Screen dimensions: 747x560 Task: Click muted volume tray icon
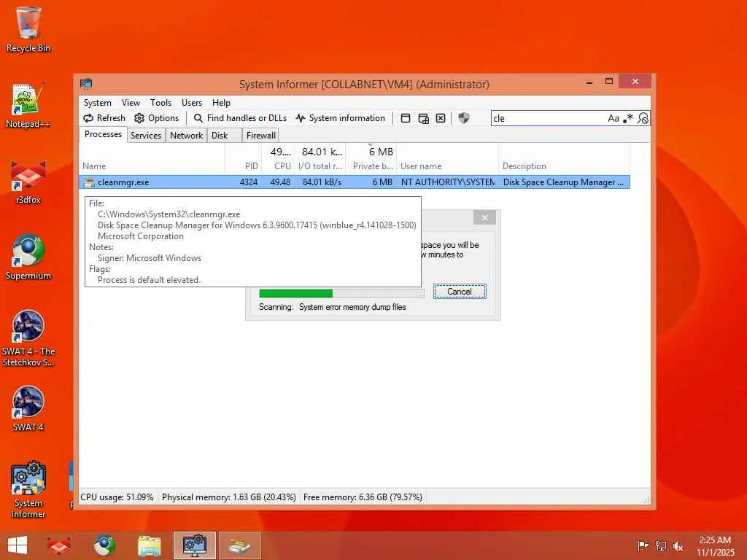tap(678, 545)
